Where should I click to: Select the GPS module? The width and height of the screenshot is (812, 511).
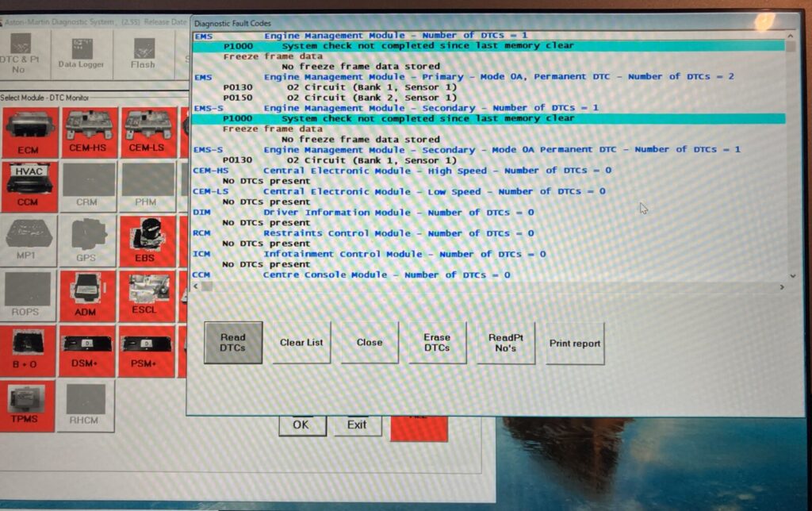click(86, 240)
